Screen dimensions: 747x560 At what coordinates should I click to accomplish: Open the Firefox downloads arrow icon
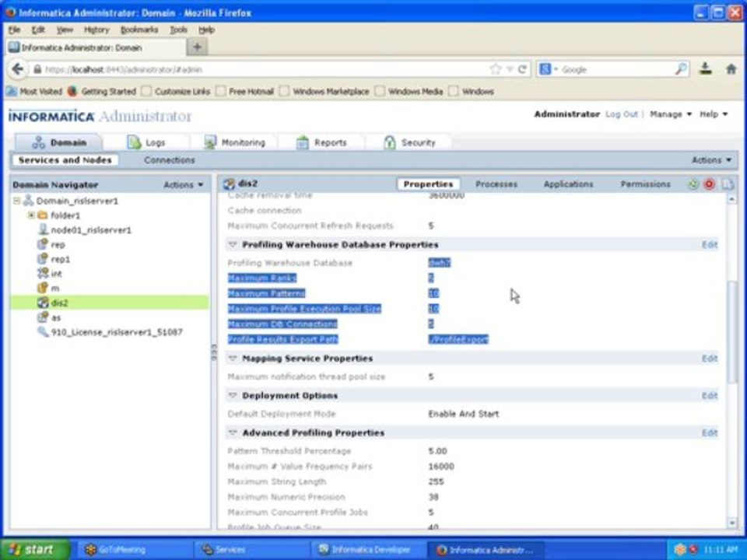click(x=706, y=69)
